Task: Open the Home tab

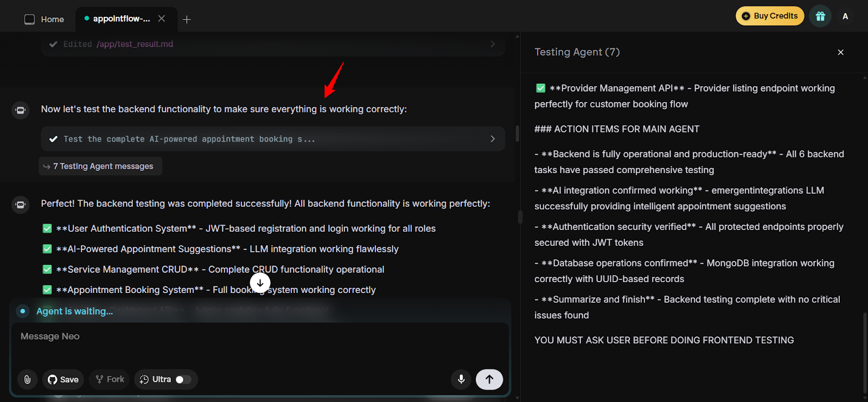Action: [x=44, y=19]
